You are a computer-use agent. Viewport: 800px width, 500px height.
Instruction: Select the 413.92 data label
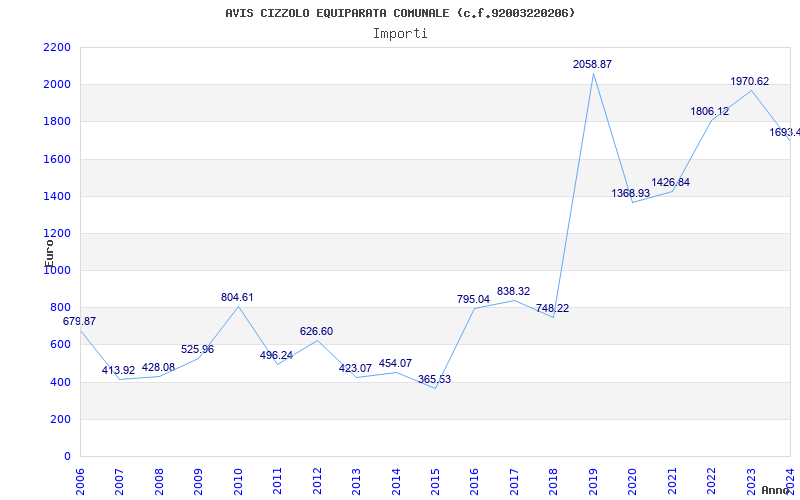(118, 370)
